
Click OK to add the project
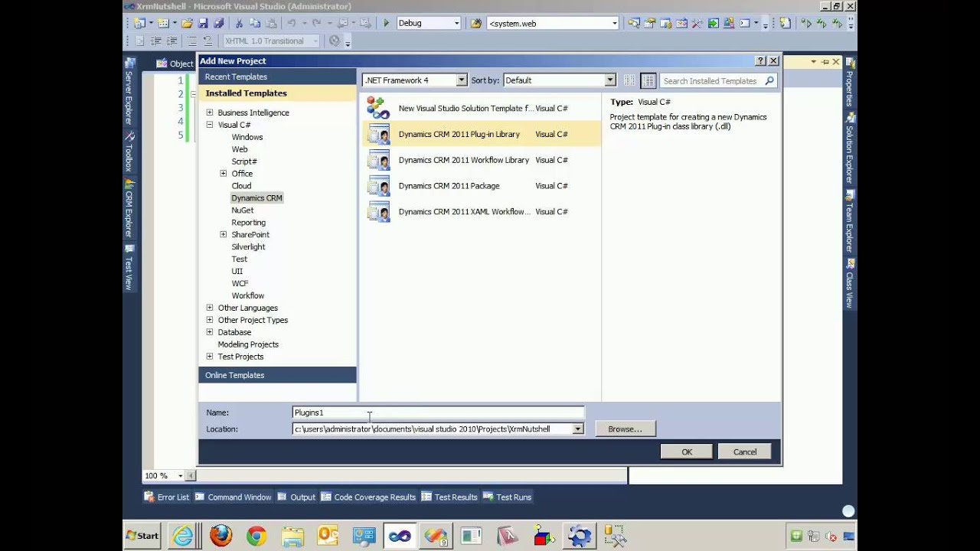[x=687, y=452]
